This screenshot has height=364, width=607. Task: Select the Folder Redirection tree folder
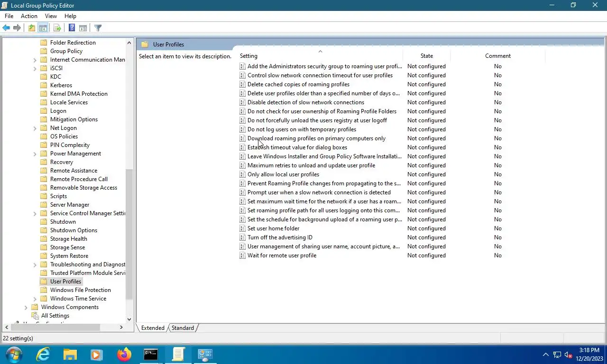(73, 43)
